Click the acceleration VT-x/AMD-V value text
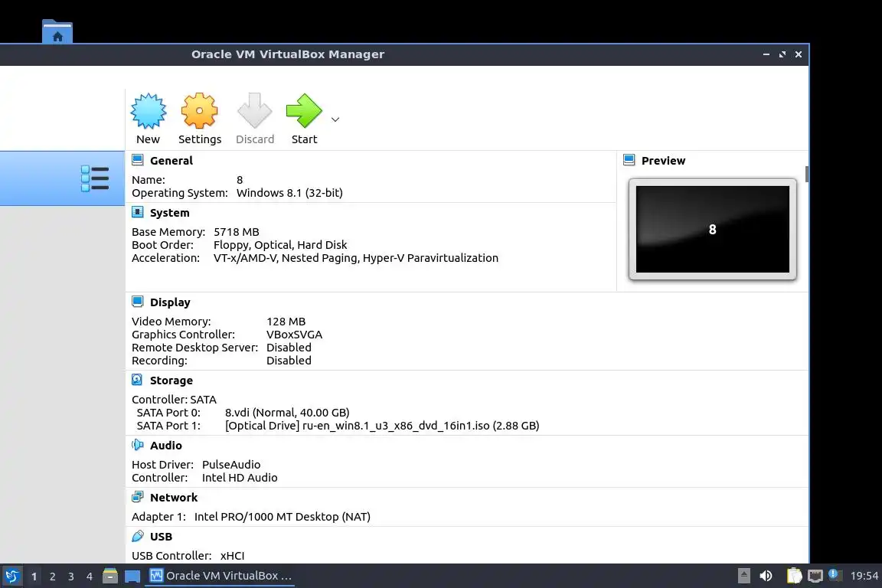Image resolution: width=882 pixels, height=588 pixels. [x=355, y=258]
